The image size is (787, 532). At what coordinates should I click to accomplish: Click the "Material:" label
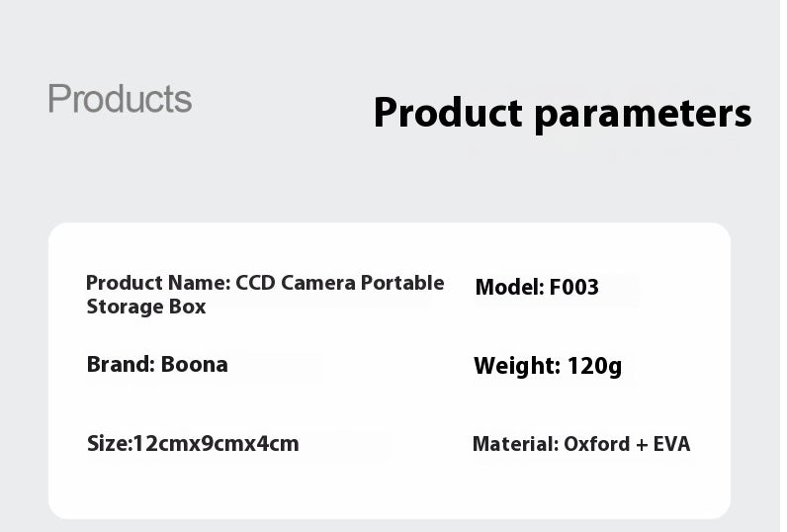(x=515, y=444)
